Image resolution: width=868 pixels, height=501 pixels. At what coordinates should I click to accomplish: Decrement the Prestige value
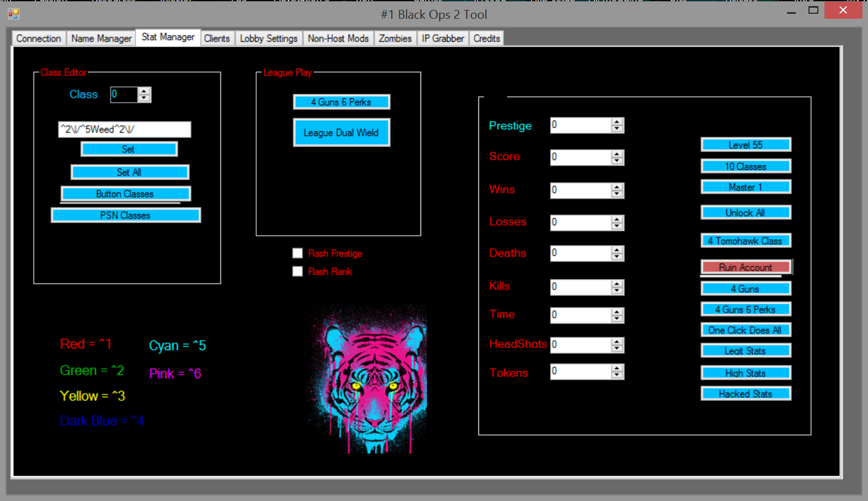(x=617, y=129)
